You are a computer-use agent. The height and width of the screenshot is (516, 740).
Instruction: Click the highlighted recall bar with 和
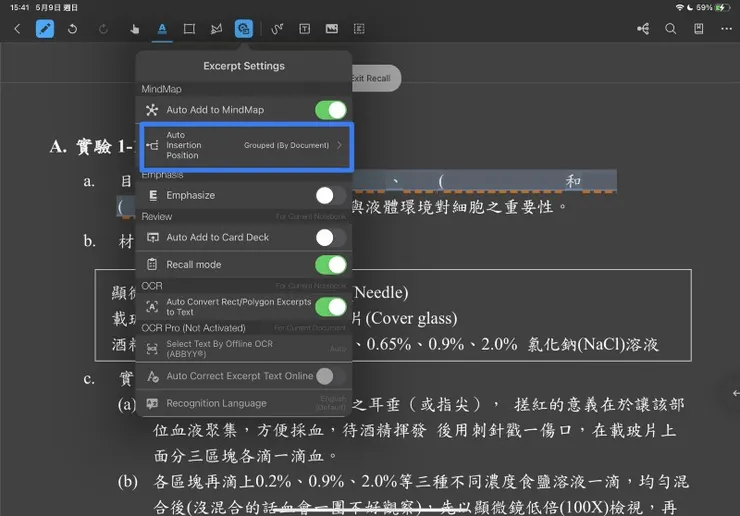pos(485,181)
